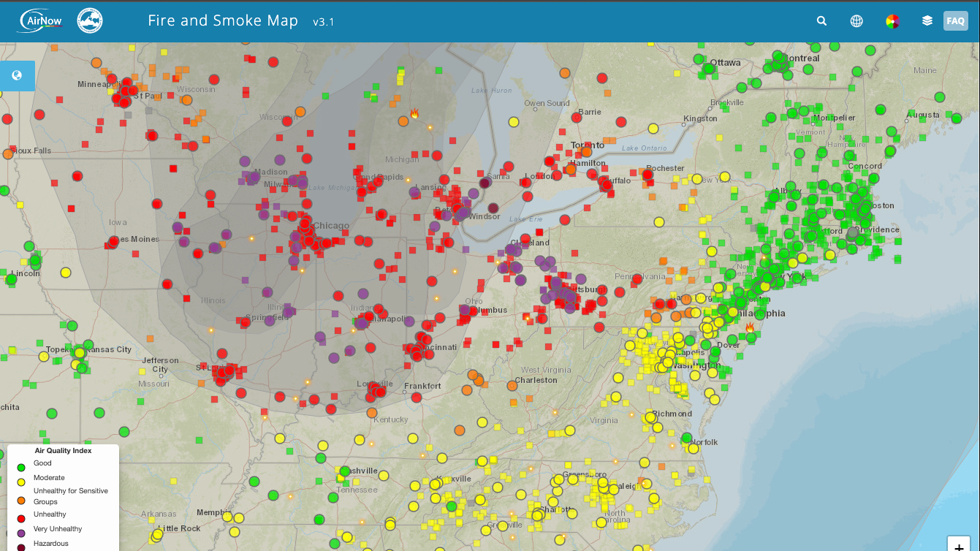Click the EPA emblem beside the AirNow logo
Viewport: 980px width, 551px height.
[89, 20]
